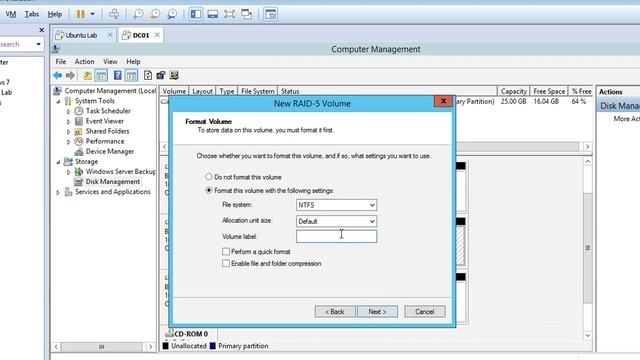Viewport: 640px width, 360px height.
Task: Sort by the Free Space column header
Action: [x=549, y=91]
